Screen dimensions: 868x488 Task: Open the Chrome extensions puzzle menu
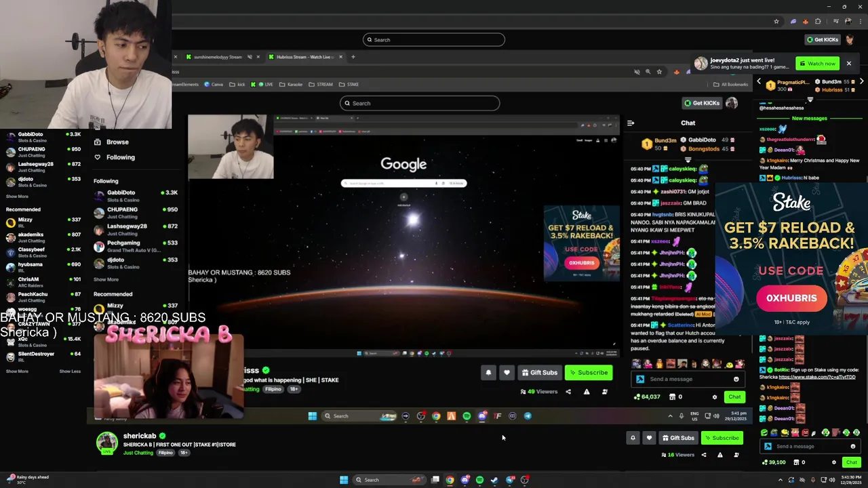818,21
